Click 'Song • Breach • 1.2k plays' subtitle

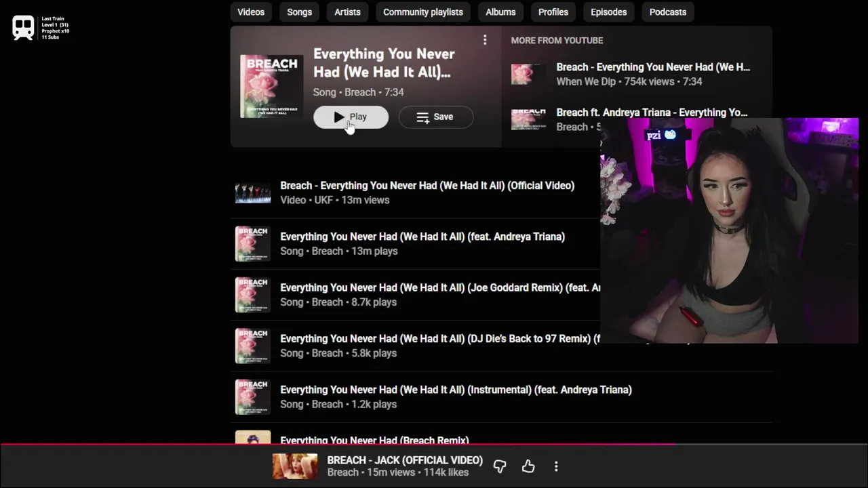(338, 404)
